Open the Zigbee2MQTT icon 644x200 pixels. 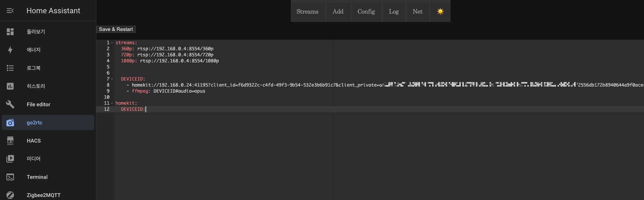[10, 195]
